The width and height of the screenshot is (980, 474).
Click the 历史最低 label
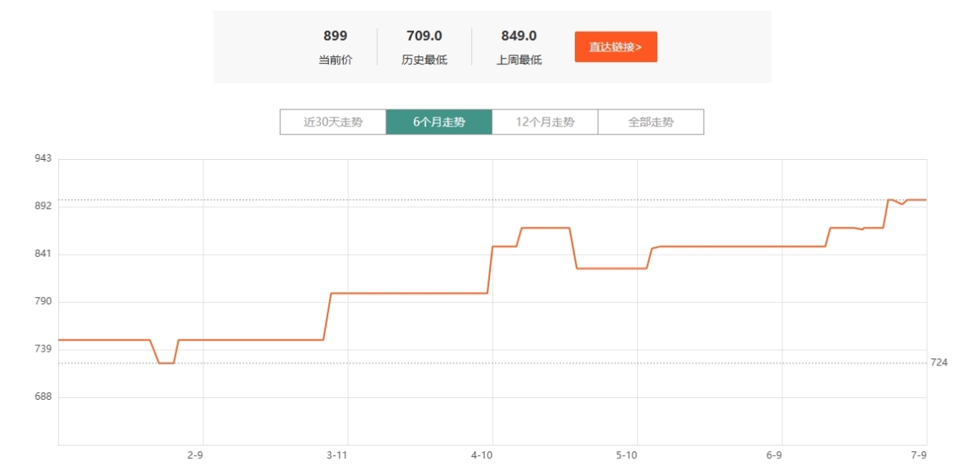[x=425, y=60]
